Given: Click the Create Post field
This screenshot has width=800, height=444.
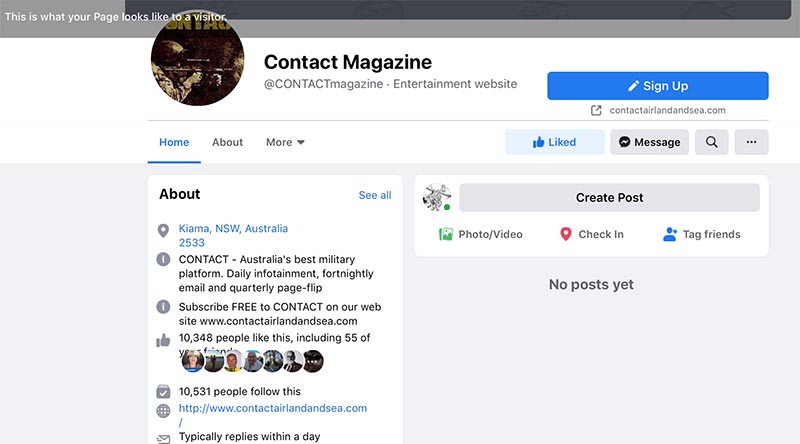Looking at the screenshot, I should coord(609,198).
